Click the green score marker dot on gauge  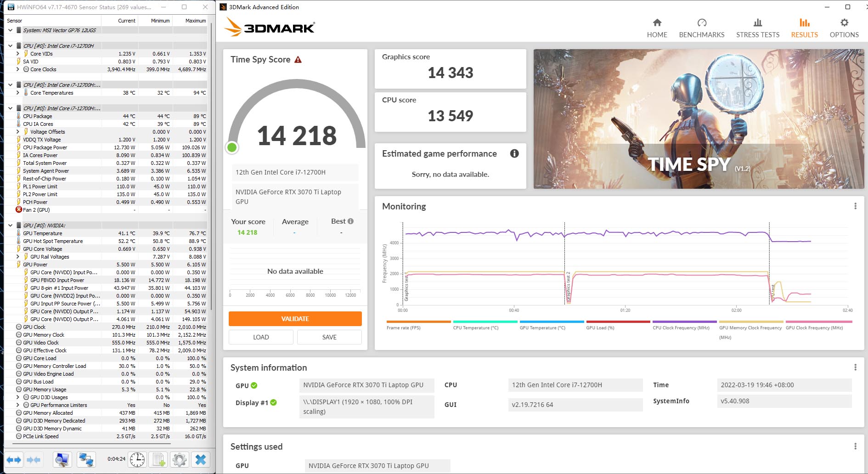coord(232,147)
